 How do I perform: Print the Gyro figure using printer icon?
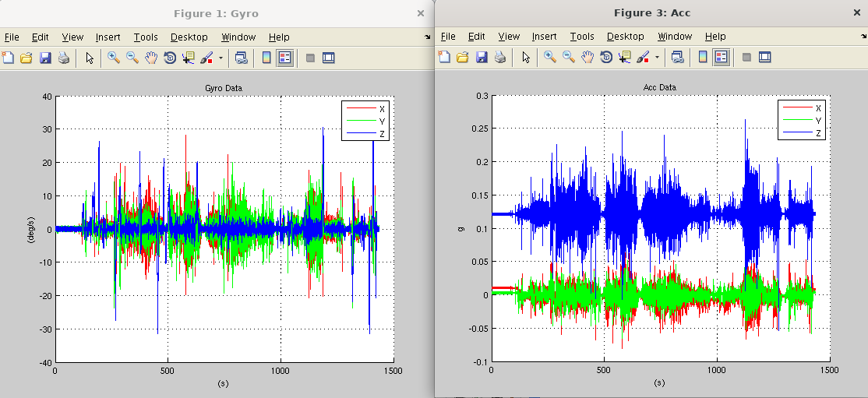click(x=64, y=58)
